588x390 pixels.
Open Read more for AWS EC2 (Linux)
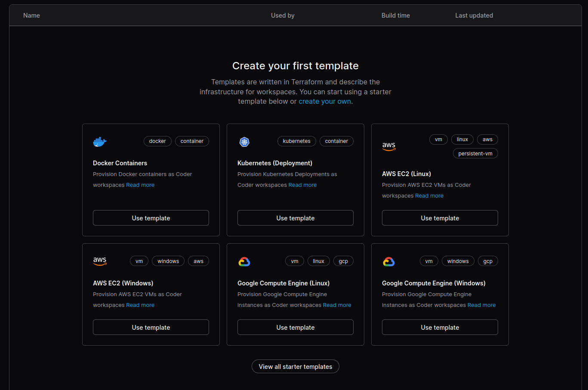(429, 195)
